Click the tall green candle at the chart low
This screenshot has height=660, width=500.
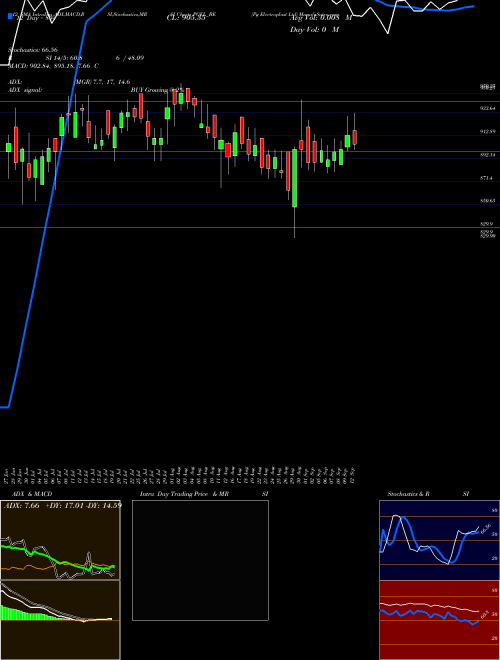(295, 178)
